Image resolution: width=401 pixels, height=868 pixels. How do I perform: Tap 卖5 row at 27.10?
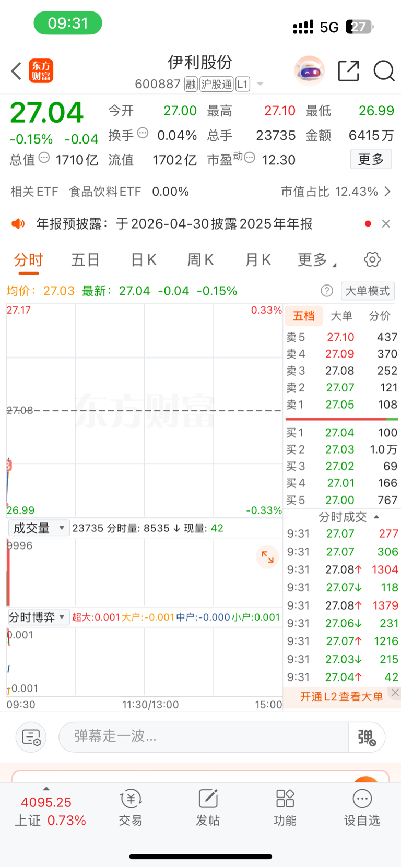click(x=342, y=337)
